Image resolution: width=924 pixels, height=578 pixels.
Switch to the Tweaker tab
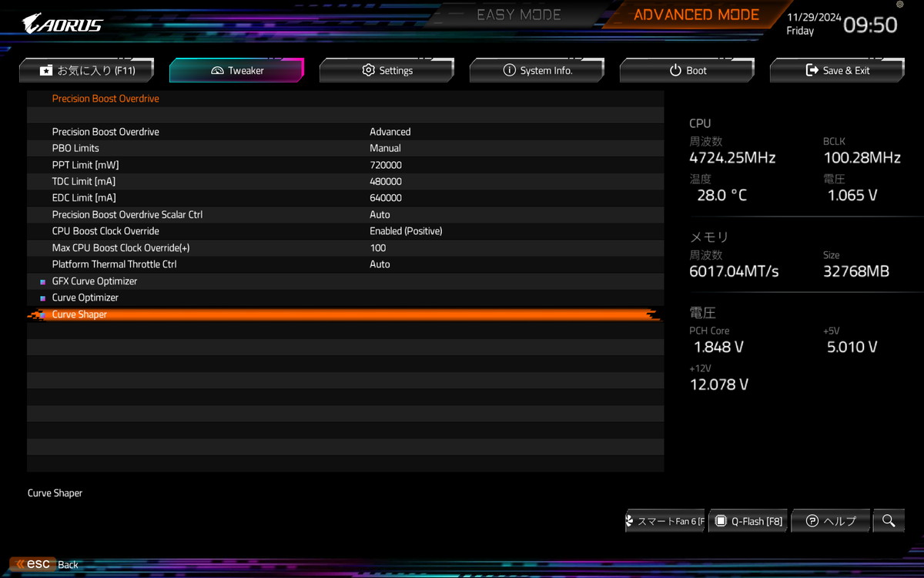(236, 70)
